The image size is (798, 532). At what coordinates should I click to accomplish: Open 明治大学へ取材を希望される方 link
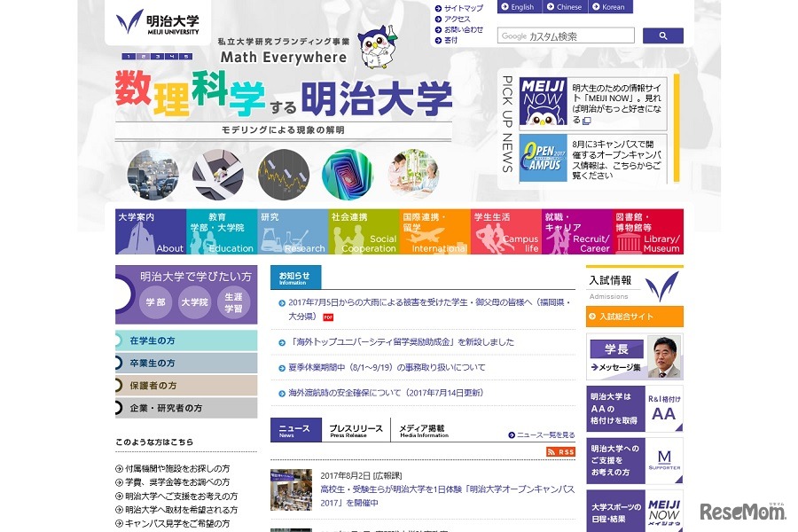coord(181,510)
